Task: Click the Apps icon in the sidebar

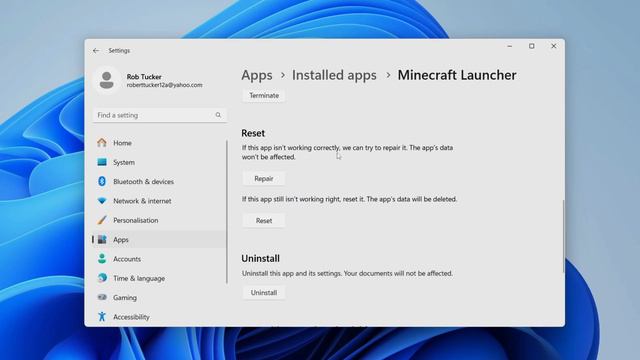Action: (x=102, y=240)
